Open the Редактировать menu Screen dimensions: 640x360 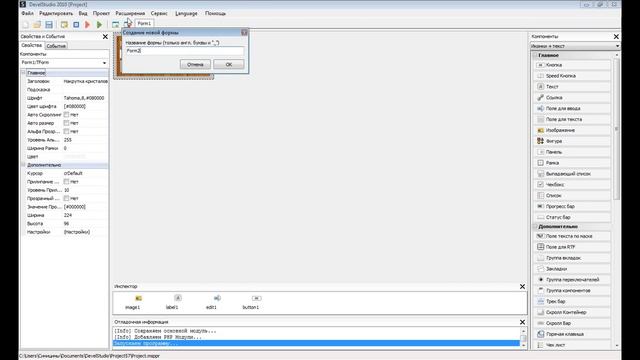(56, 13)
